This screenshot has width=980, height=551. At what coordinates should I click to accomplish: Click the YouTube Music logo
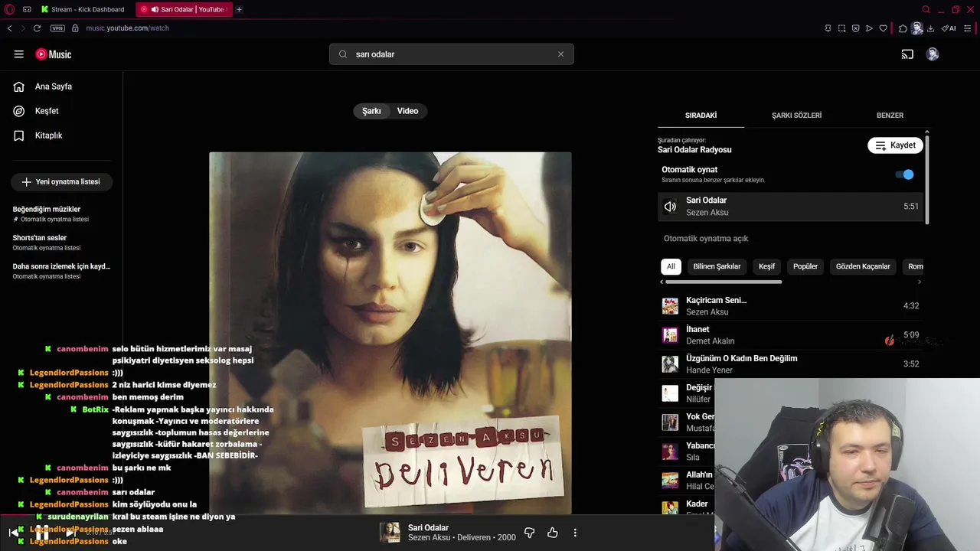[x=54, y=54]
